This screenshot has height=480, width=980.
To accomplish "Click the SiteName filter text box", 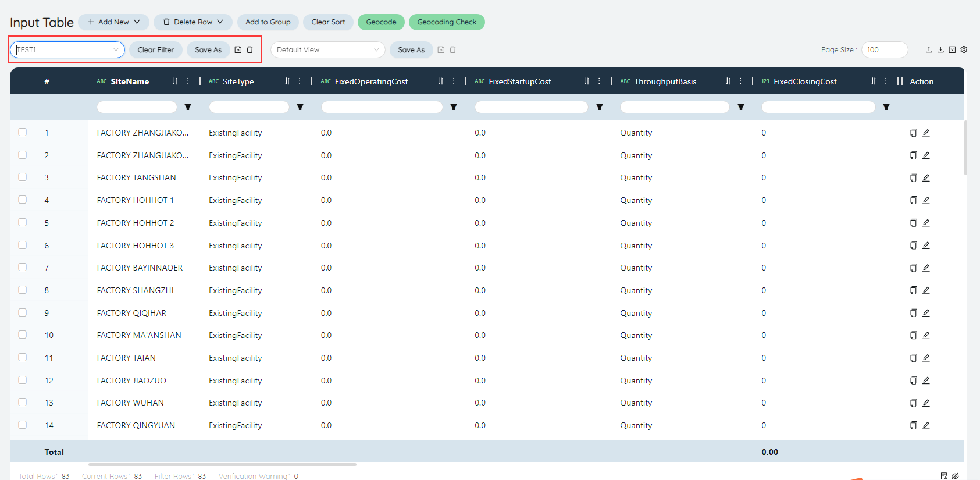I will pyautogui.click(x=137, y=107).
